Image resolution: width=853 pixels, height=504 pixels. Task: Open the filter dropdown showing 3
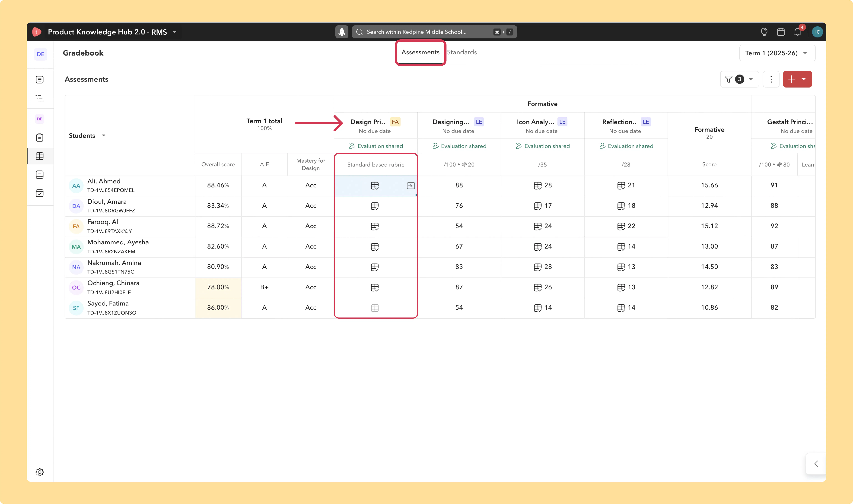coord(739,79)
